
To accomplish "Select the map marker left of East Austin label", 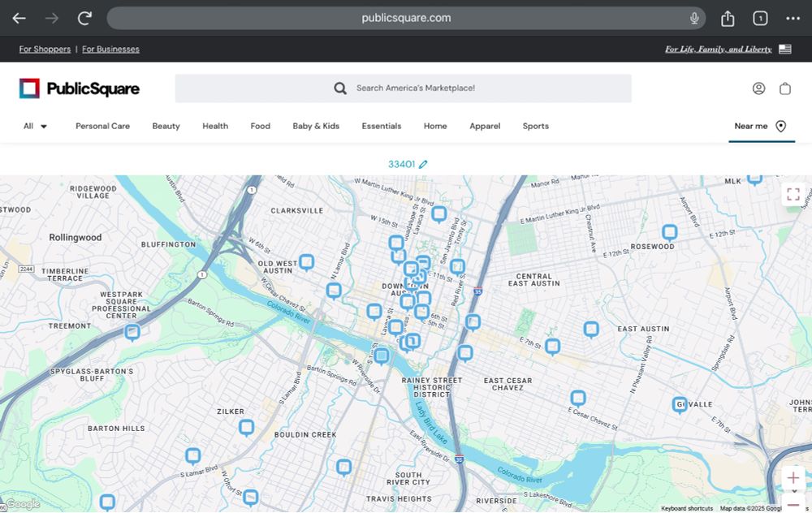I will coord(591,330).
